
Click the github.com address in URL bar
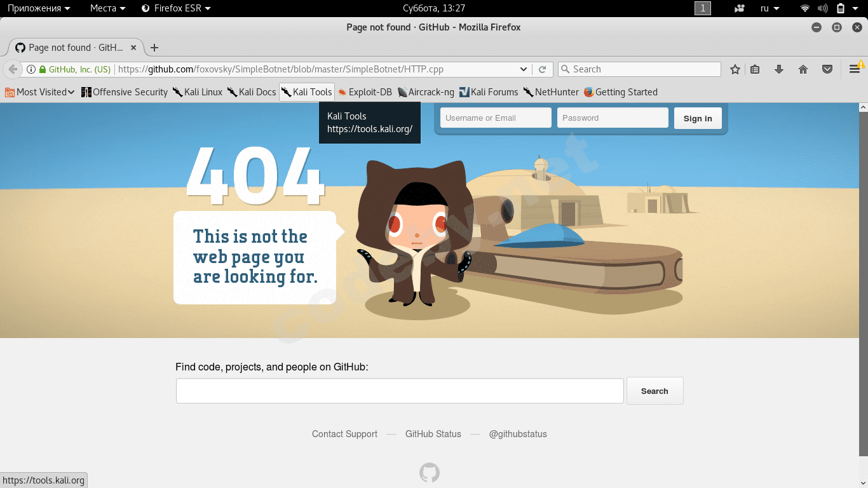pyautogui.click(x=280, y=69)
